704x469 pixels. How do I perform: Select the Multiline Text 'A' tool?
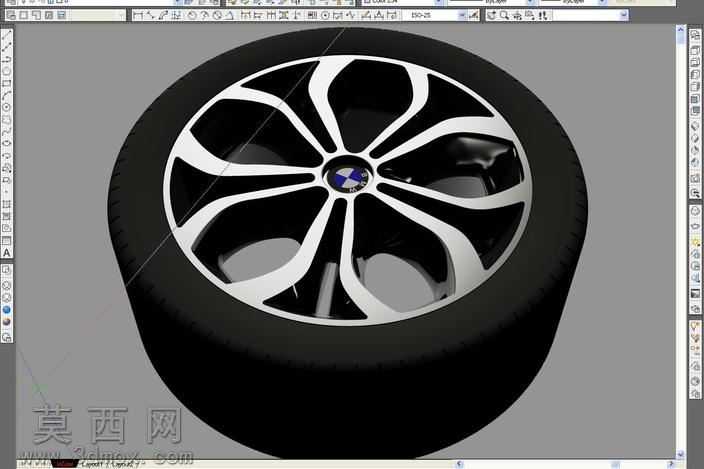coord(7,253)
